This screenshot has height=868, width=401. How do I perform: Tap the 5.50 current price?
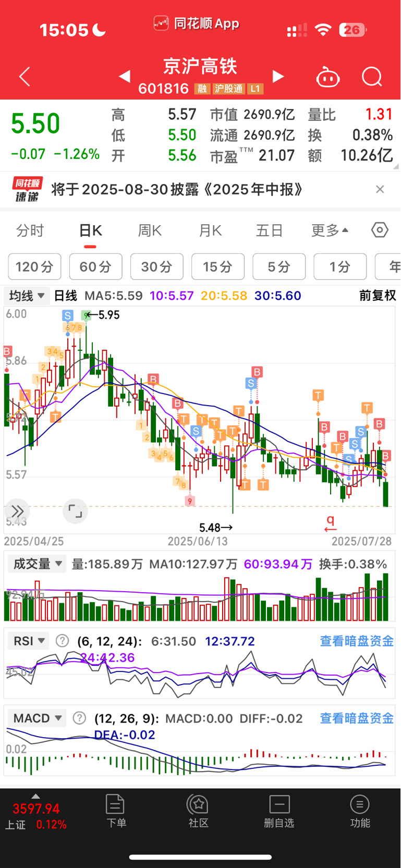tap(35, 124)
